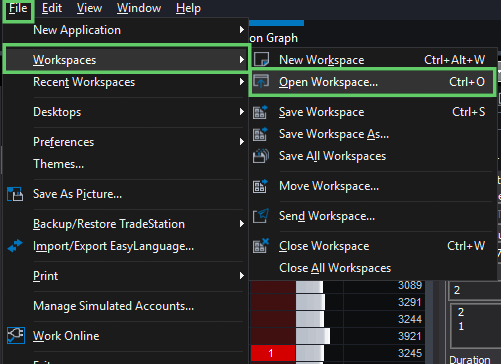Choose Save Workspace As... entry
The image size is (501, 364).
334,134
